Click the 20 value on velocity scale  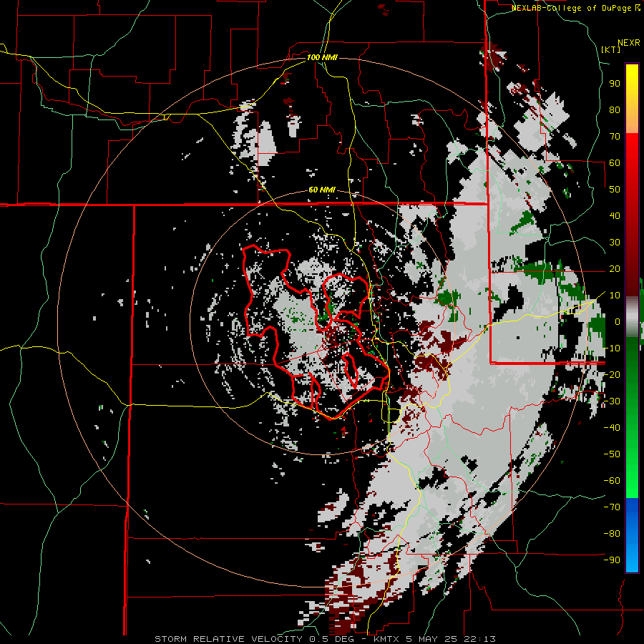point(615,268)
